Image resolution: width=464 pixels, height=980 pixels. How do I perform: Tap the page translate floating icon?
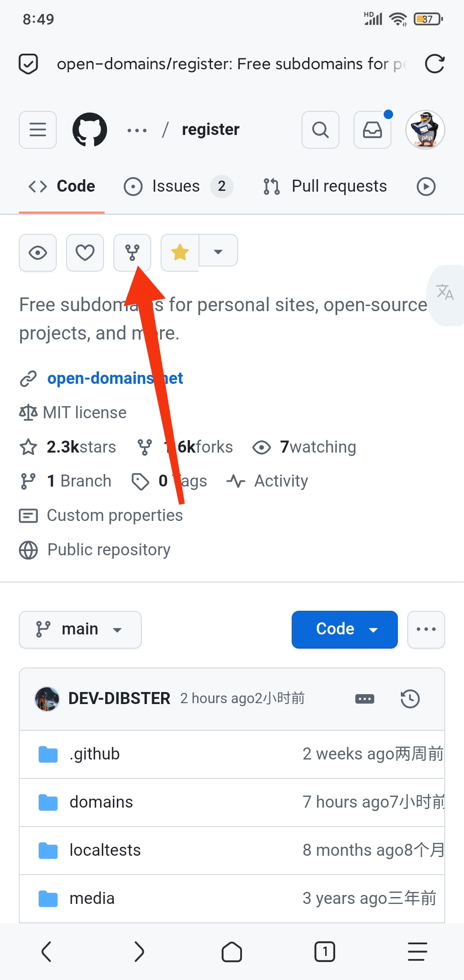coord(445,293)
